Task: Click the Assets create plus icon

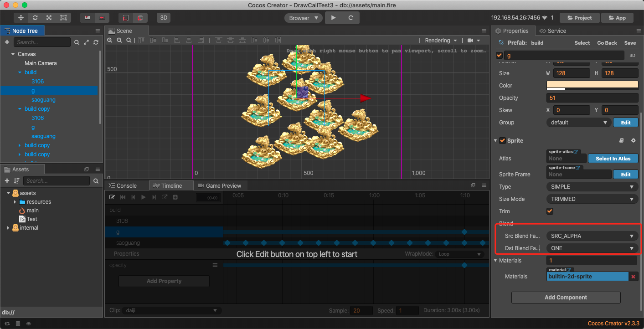Action: (7, 181)
